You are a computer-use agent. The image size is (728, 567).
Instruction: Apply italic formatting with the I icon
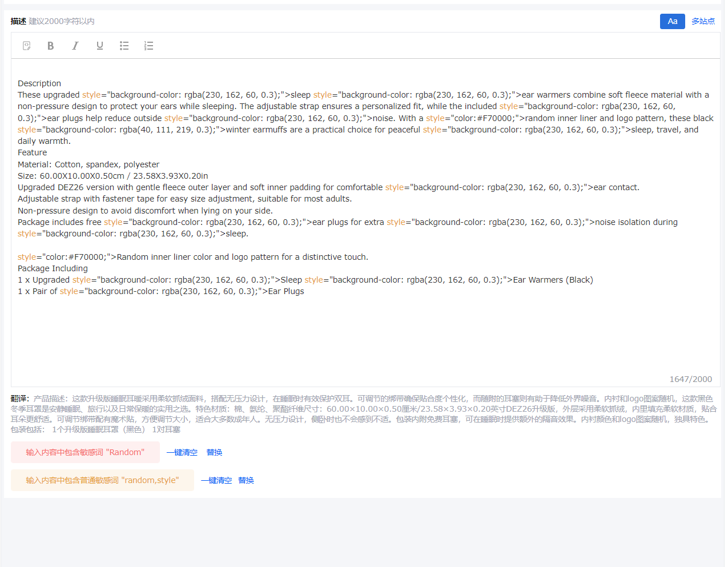(75, 46)
